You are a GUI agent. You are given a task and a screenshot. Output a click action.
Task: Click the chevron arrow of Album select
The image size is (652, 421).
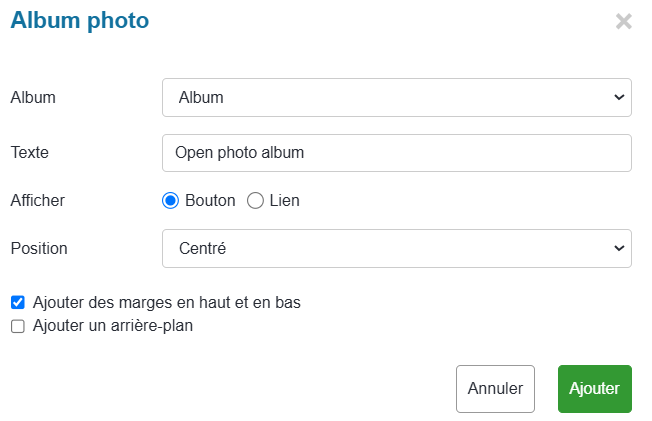pos(617,98)
